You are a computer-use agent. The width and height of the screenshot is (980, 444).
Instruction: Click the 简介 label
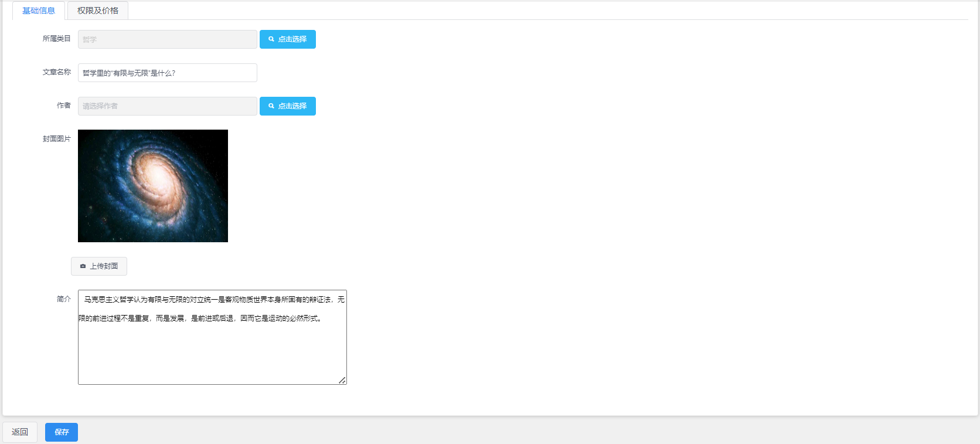(64, 299)
